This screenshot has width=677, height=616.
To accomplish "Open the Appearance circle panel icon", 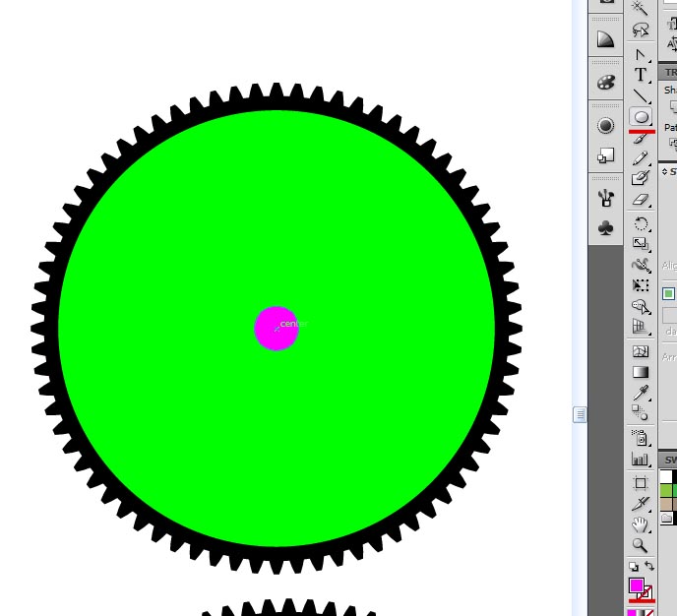I will [605, 126].
